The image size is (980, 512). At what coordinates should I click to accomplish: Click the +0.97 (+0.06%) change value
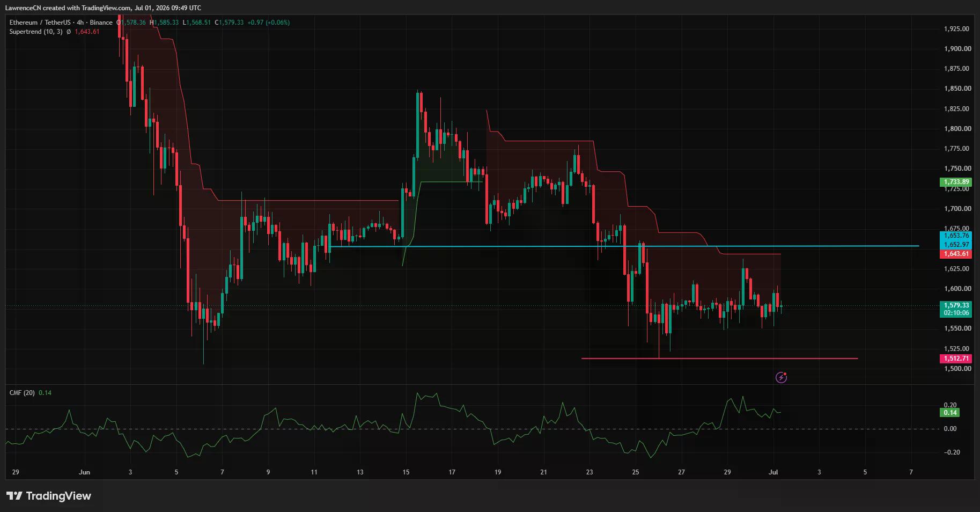[269, 23]
